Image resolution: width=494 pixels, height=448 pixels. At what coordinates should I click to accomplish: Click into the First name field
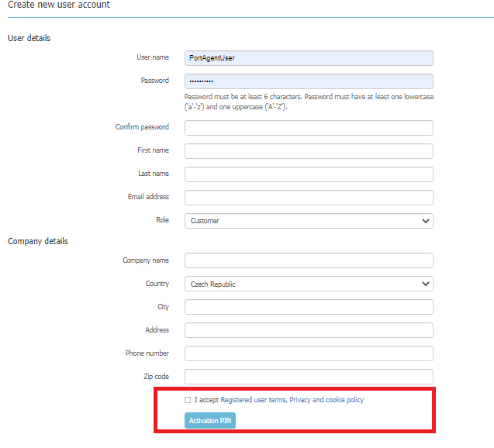(309, 151)
